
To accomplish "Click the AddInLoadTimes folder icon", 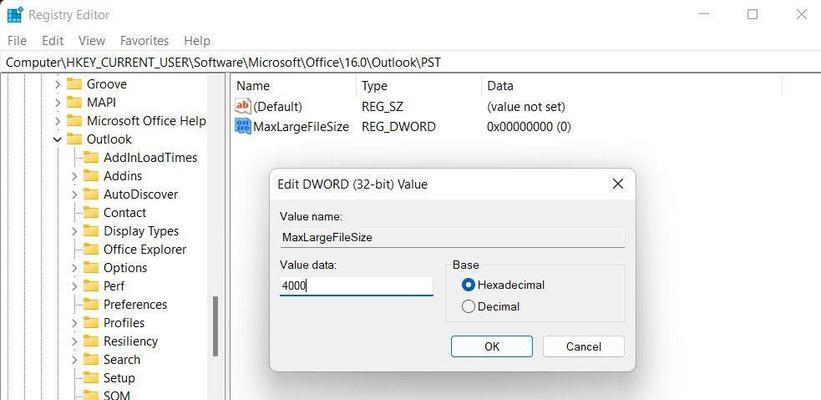I will tap(91, 158).
